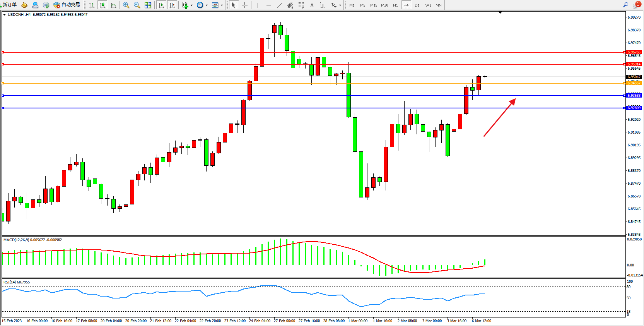
Task: Select the Fibonacci retracement tool
Action: point(301,5)
